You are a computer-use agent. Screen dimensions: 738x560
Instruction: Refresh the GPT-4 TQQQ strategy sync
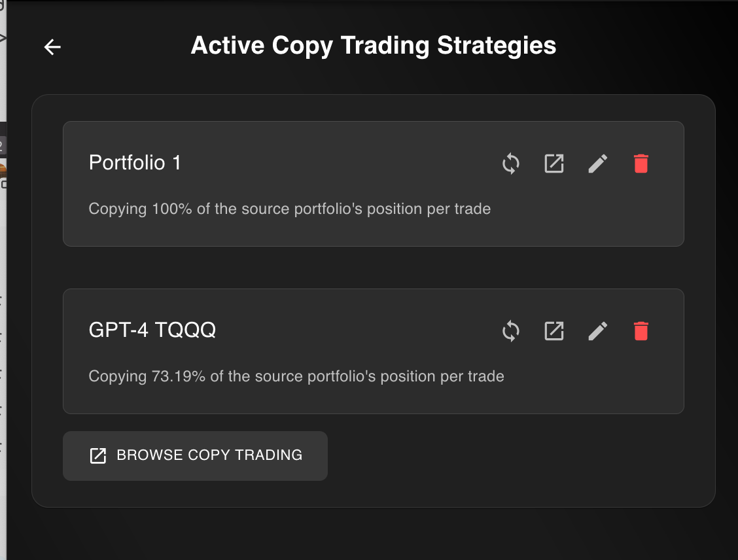pos(511,331)
